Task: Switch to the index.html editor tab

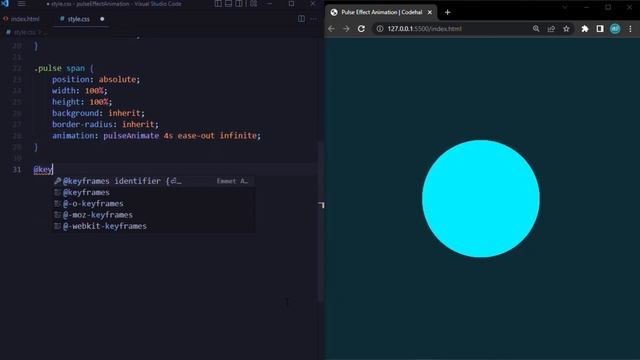Action: 22,19
